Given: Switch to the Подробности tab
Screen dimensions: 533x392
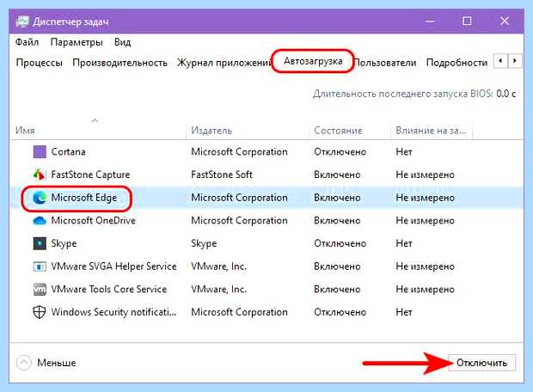Looking at the screenshot, I should pyautogui.click(x=456, y=63).
